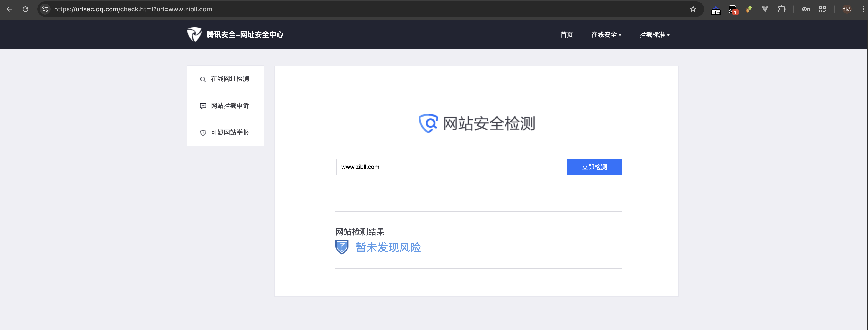The width and height of the screenshot is (868, 330).
Task: Click the up-down arrows extension icon
Action: pyautogui.click(x=748, y=9)
